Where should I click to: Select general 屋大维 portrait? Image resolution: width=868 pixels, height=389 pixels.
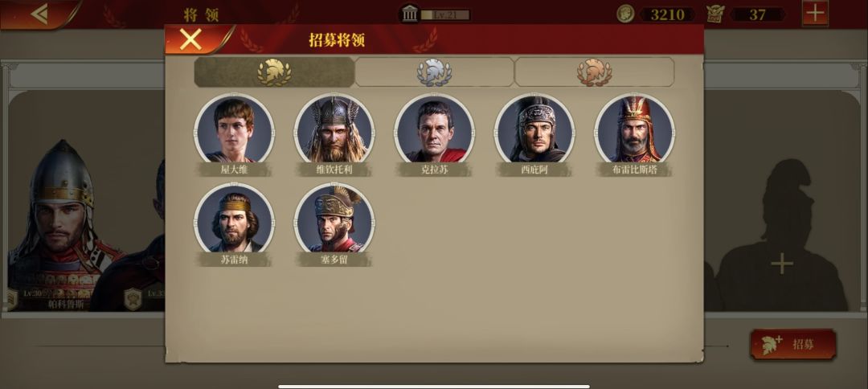pyautogui.click(x=234, y=129)
